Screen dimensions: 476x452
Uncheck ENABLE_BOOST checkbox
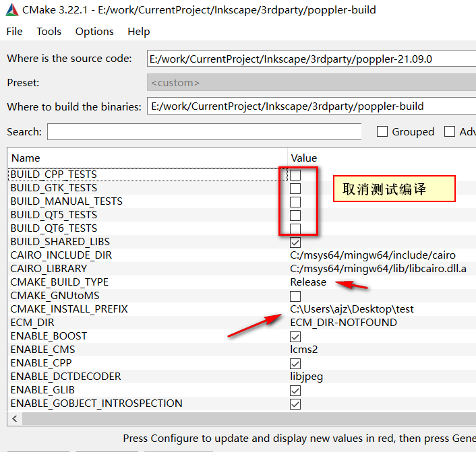(x=295, y=337)
